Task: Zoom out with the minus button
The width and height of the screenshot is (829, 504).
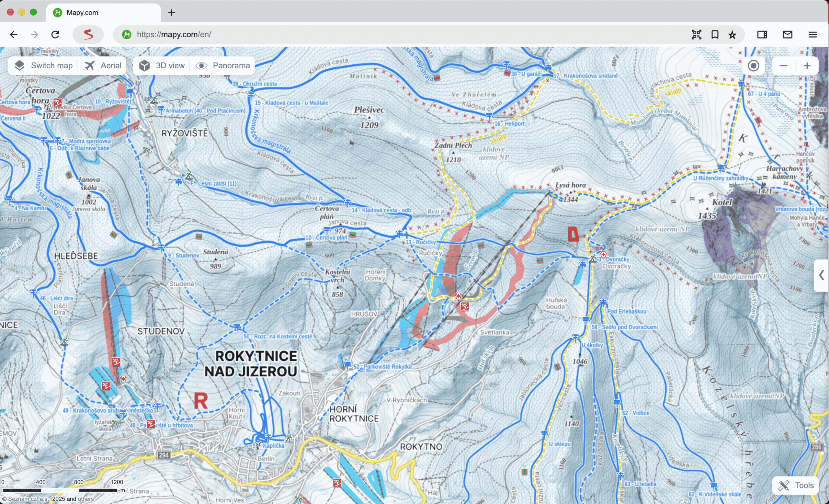Action: click(783, 66)
